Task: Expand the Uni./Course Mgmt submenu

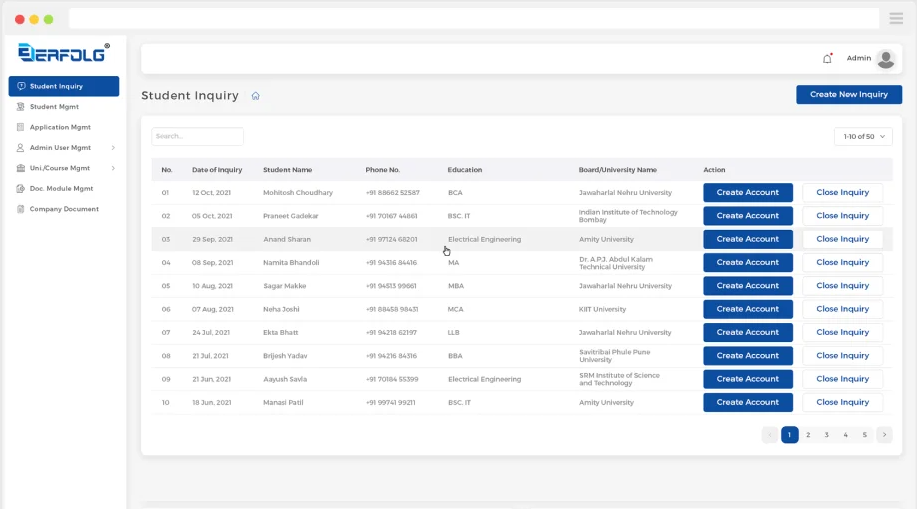Action: (113, 168)
